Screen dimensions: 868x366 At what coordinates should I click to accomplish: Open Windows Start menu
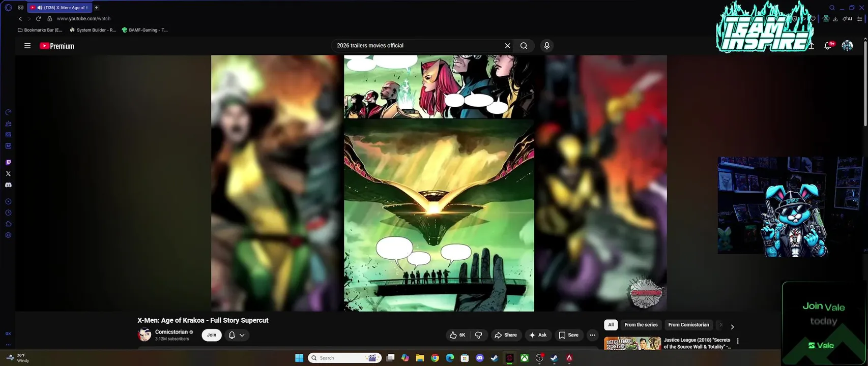pos(299,358)
